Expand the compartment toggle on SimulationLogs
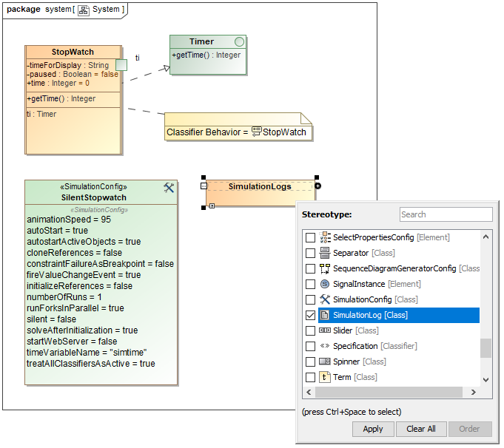 click(x=204, y=186)
